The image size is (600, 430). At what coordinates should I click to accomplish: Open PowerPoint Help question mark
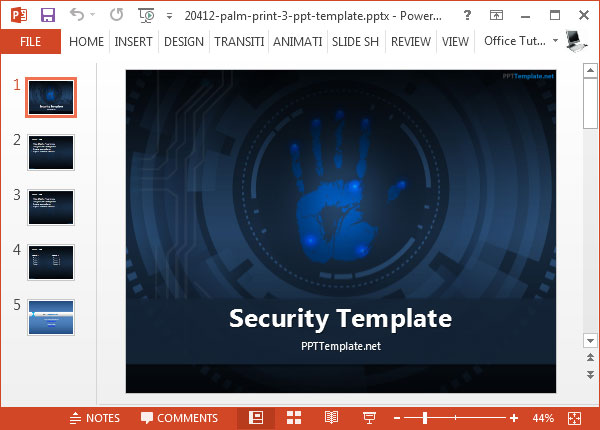(x=467, y=15)
